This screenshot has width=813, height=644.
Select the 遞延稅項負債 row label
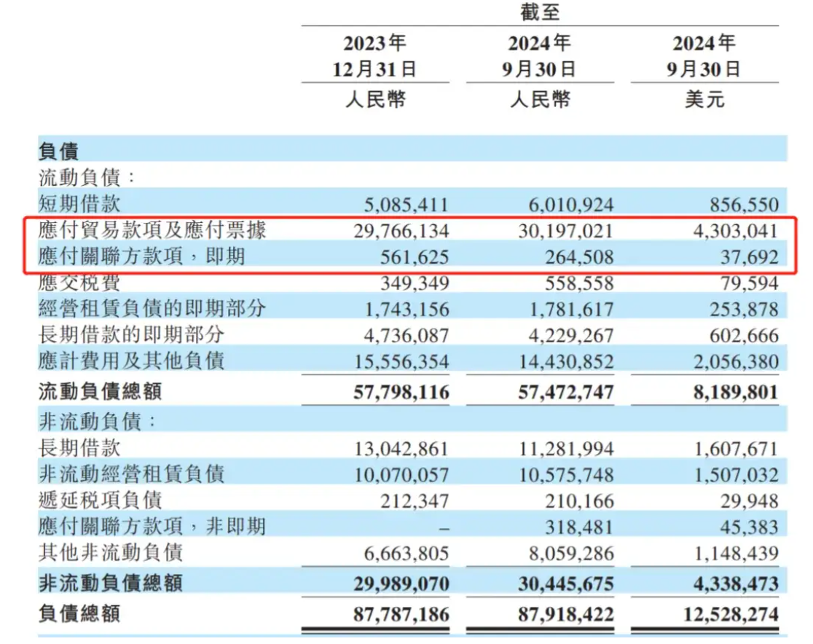pyautogui.click(x=100, y=500)
